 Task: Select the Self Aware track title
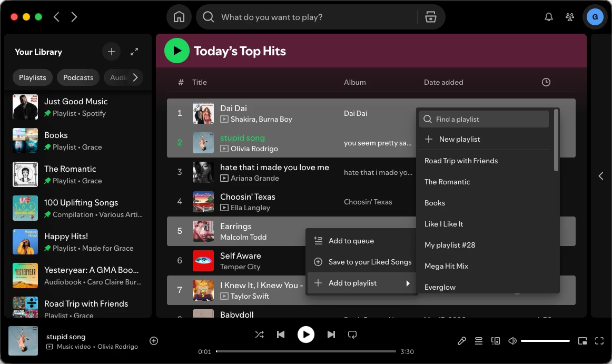pyautogui.click(x=240, y=256)
